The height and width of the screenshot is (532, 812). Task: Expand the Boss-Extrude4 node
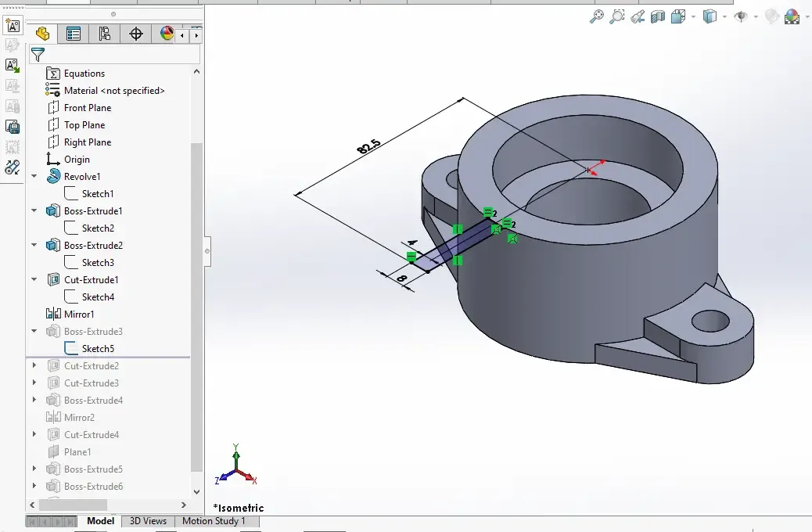(34, 400)
